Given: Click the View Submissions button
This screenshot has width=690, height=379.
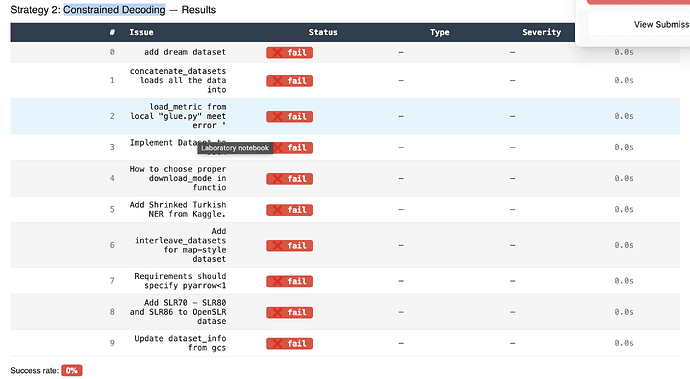Looking at the screenshot, I should click(640, 25).
